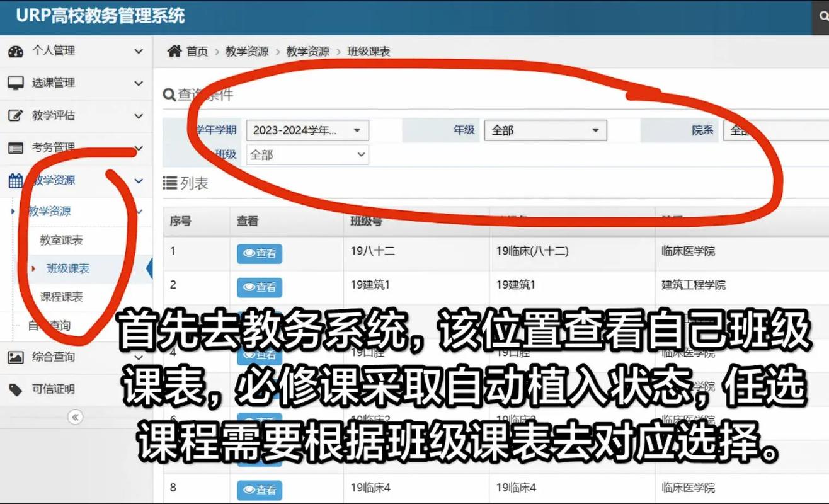Click 查看 button for 19八十二
Viewport: 829px width, 504px height.
pyautogui.click(x=260, y=253)
